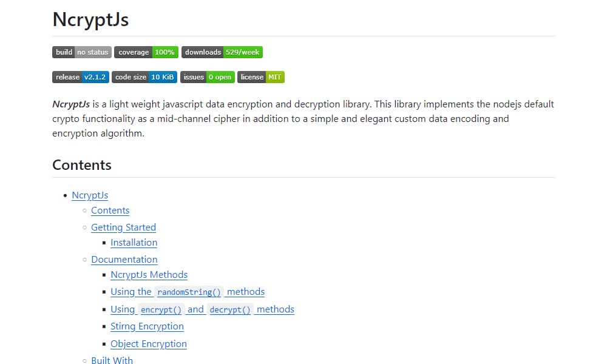The image size is (607, 364).
Task: Jump to the Contents section link
Action: (110, 211)
